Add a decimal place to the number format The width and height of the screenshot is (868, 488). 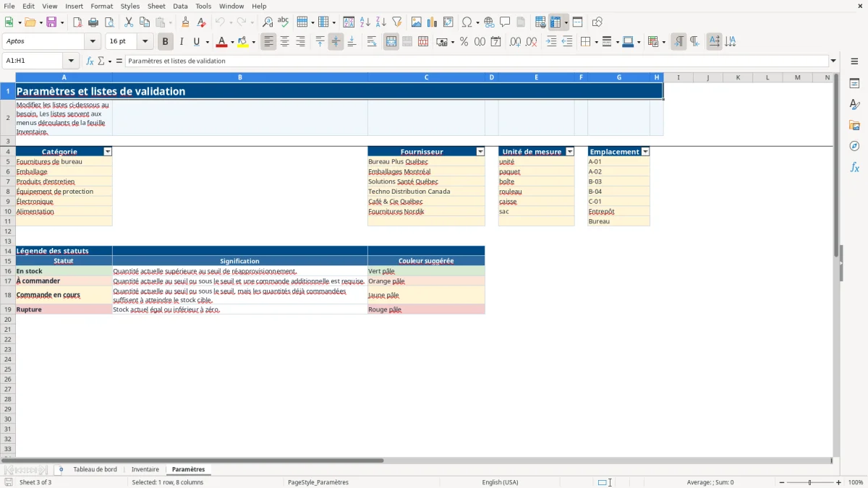coord(515,42)
